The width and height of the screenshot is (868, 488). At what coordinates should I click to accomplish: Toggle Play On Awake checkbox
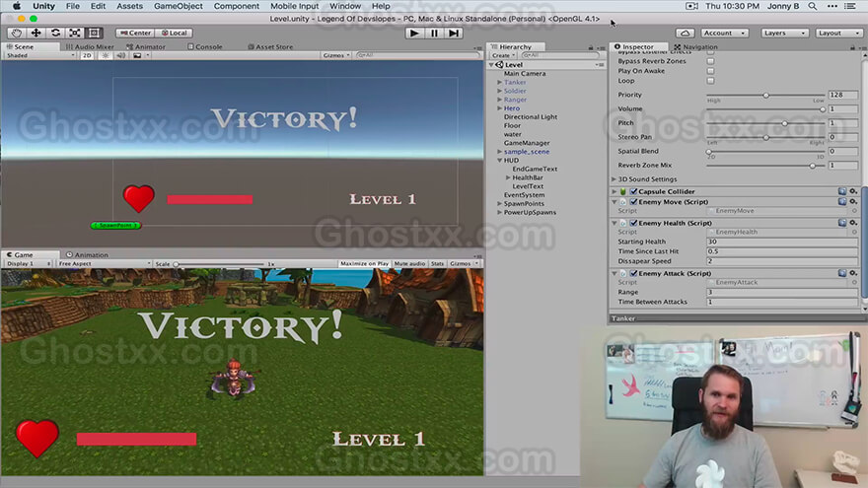point(711,71)
